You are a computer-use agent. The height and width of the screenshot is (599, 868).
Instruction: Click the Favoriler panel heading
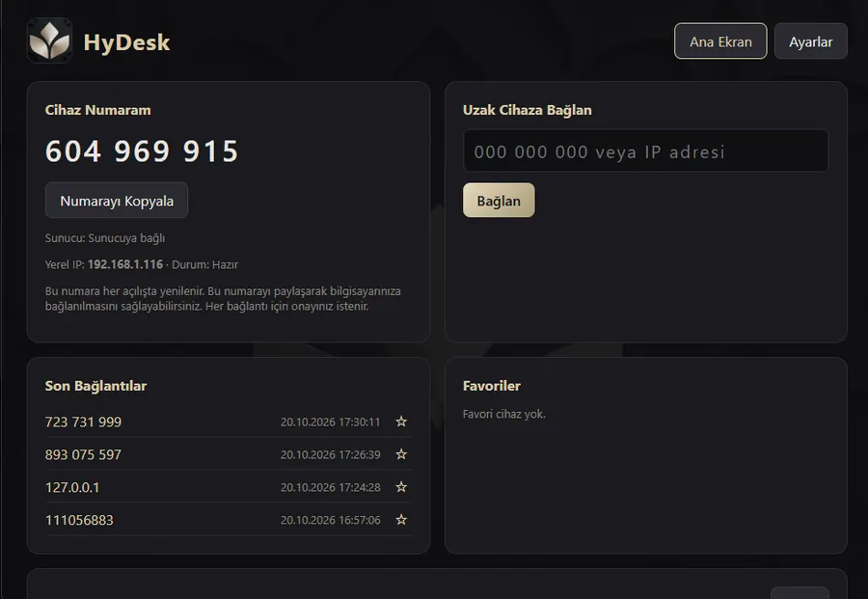492,386
